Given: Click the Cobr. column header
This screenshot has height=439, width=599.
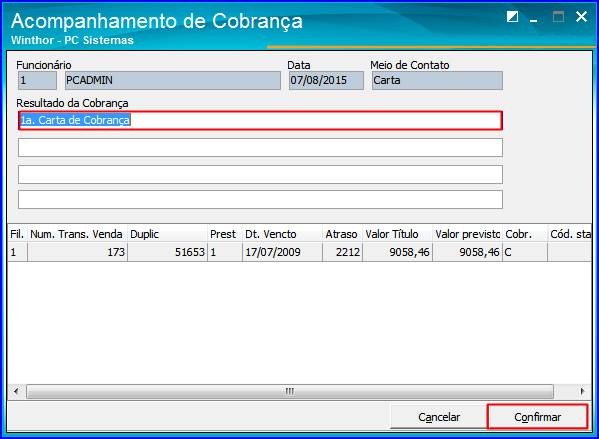Looking at the screenshot, I should pyautogui.click(x=525, y=234).
